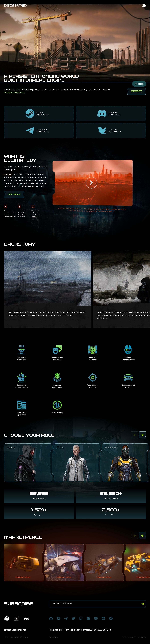Screen dimensions: 150x644
Task: Click the Dystopian cyberpunk world icon
Action: [x=128, y=350]
